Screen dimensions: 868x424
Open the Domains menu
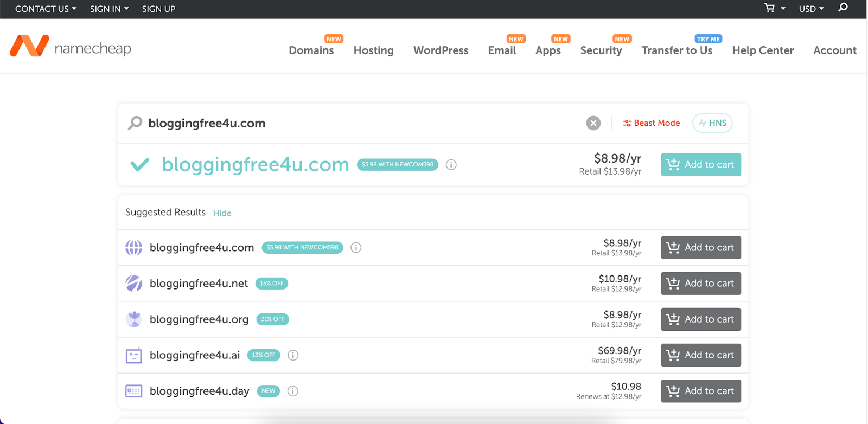pos(311,50)
